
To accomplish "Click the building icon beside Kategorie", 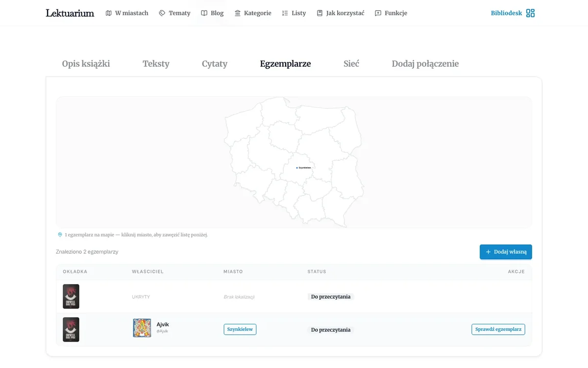I will pyautogui.click(x=238, y=13).
